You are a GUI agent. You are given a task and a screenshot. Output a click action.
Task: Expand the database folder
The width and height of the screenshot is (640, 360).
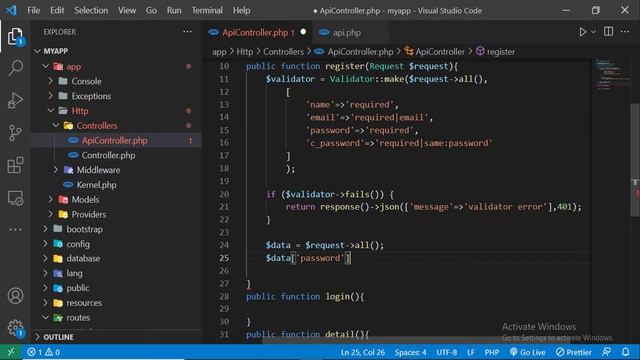click(x=46, y=258)
